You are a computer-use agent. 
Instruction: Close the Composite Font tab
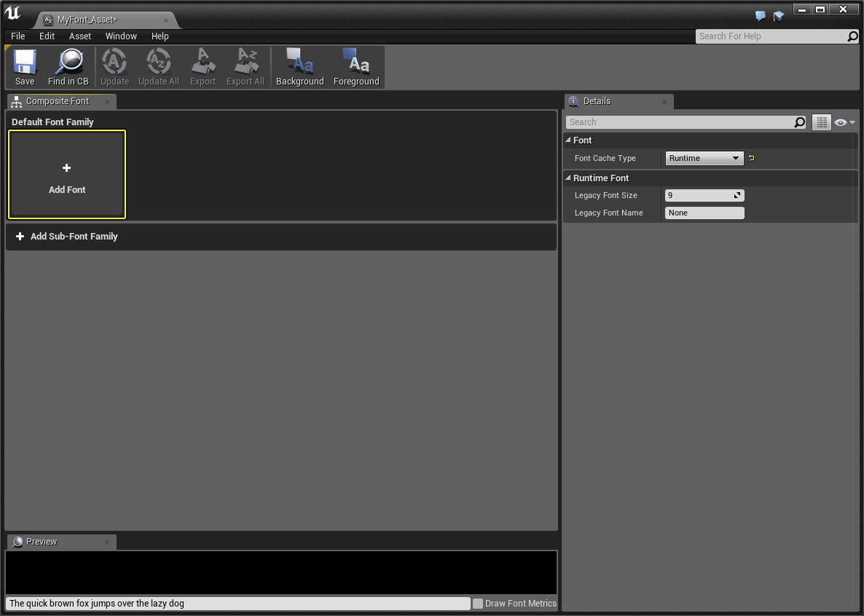pyautogui.click(x=107, y=102)
